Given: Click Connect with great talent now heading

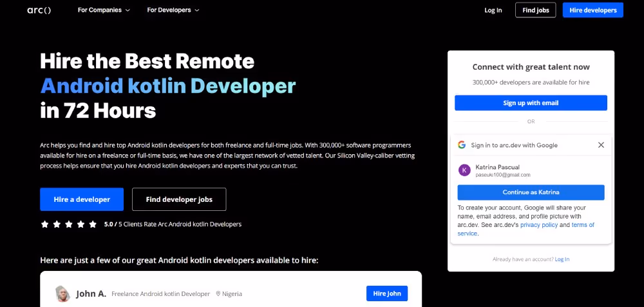Looking at the screenshot, I should pos(531,67).
